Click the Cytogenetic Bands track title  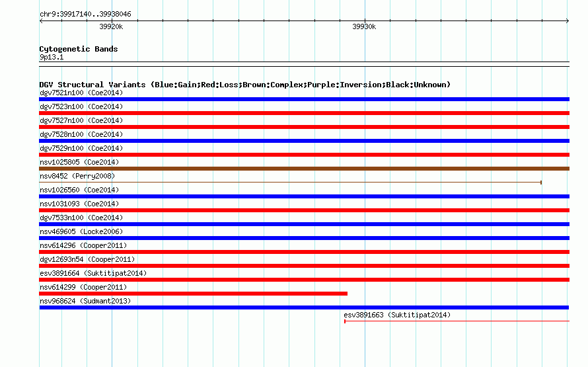click(x=79, y=49)
